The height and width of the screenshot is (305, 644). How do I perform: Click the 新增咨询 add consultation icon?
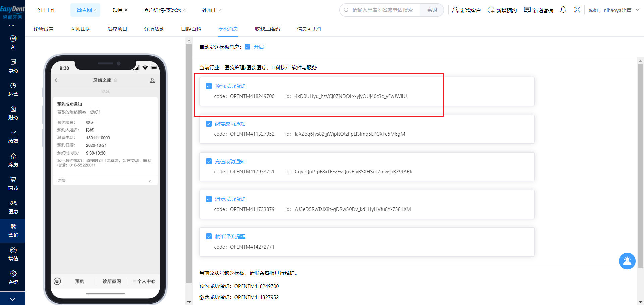pos(527,10)
